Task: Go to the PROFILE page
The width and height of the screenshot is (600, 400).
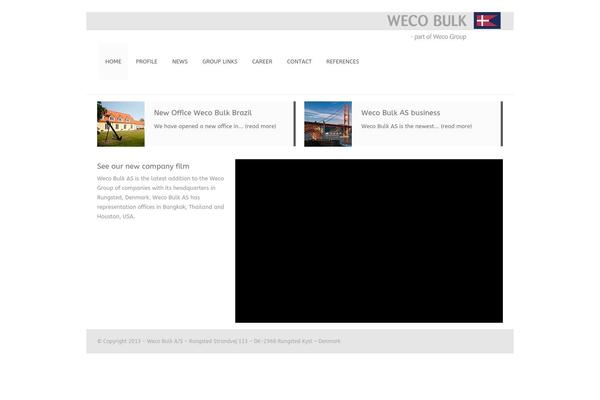Action: [x=147, y=61]
